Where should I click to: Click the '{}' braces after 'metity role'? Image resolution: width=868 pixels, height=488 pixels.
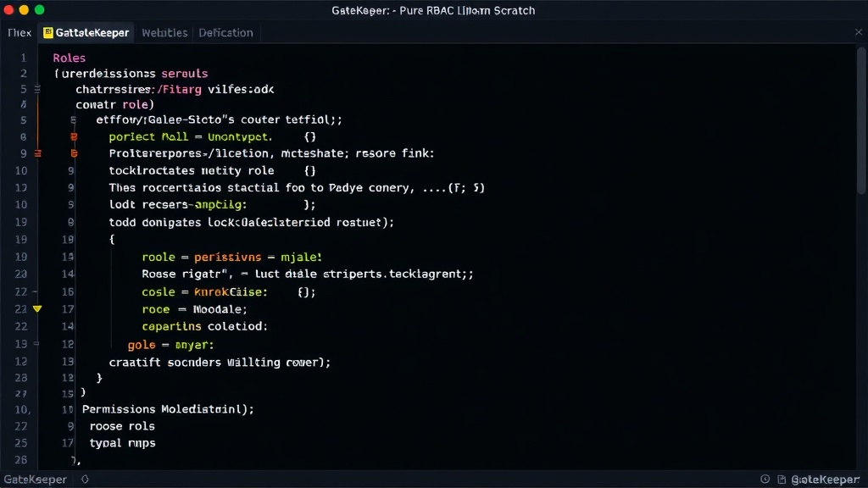pyautogui.click(x=309, y=170)
